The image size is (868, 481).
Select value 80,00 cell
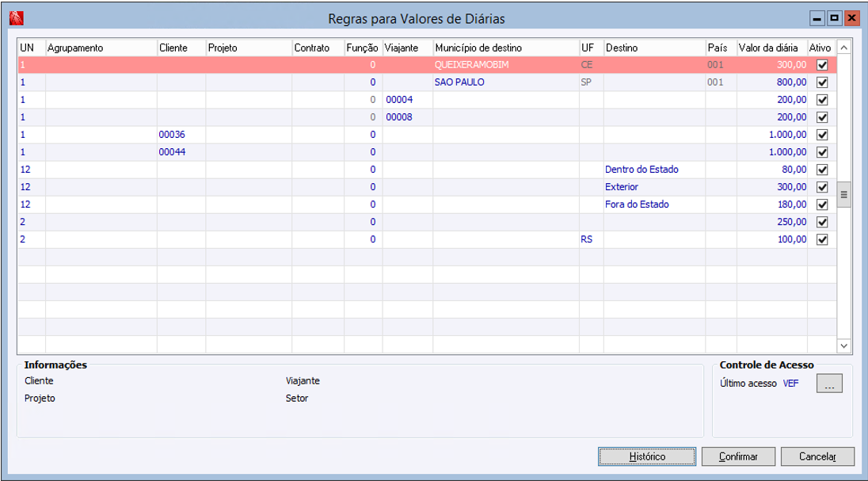point(771,170)
